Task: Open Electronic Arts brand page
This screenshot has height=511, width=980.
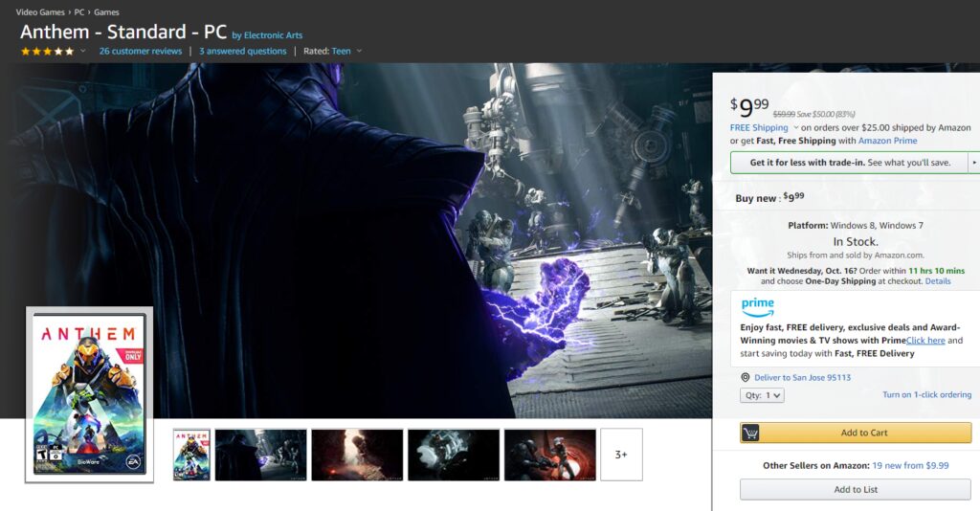Action: pyautogui.click(x=273, y=35)
